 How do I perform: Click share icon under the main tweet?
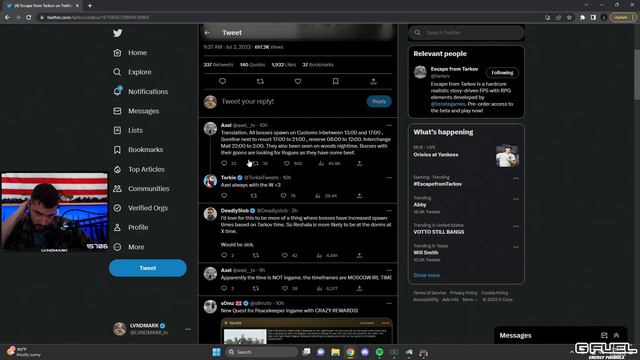click(373, 81)
